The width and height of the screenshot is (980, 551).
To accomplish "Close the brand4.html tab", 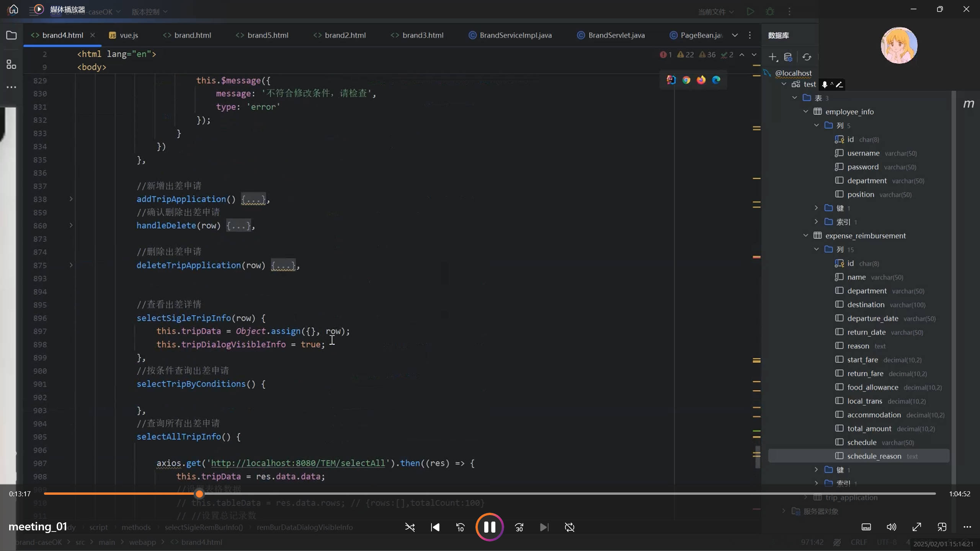I will coord(92,35).
